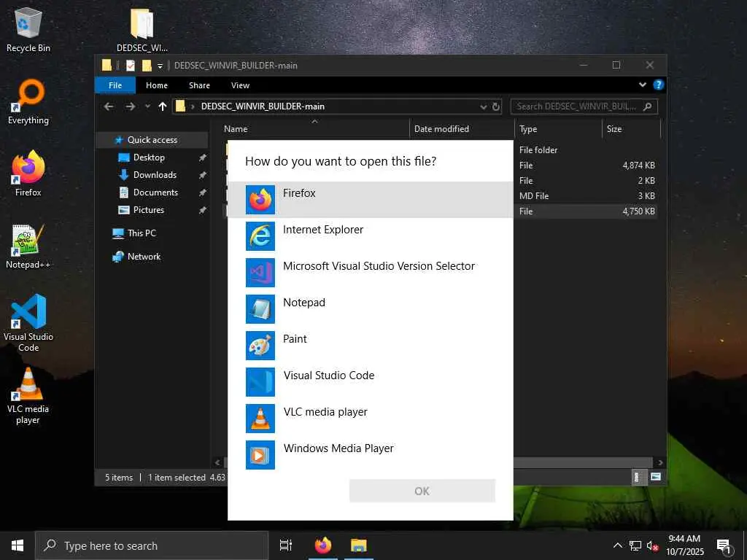747x560 pixels.
Task: Click Properties icon in title bar toolbar
Action: (131, 65)
